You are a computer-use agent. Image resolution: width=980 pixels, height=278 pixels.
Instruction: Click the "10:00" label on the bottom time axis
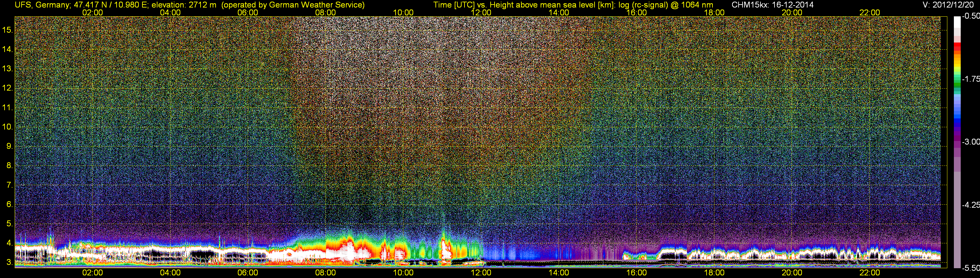403,273
